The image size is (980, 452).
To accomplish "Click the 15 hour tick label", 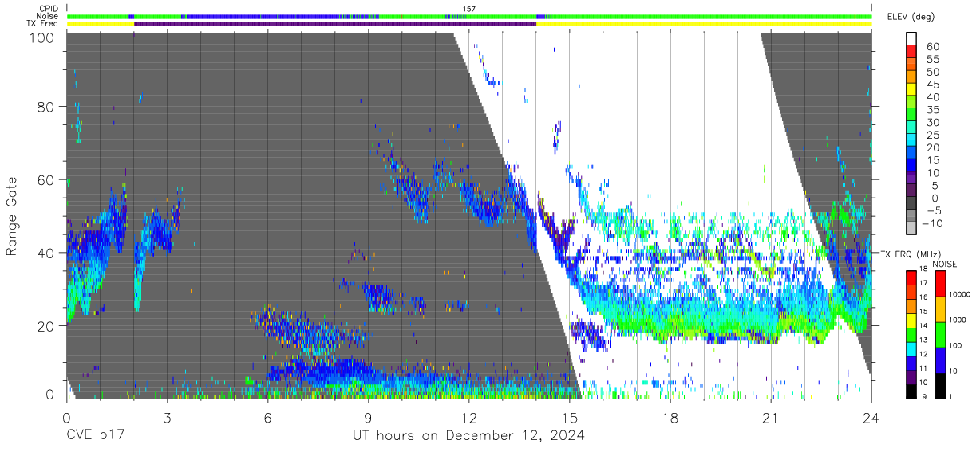I will tap(569, 418).
